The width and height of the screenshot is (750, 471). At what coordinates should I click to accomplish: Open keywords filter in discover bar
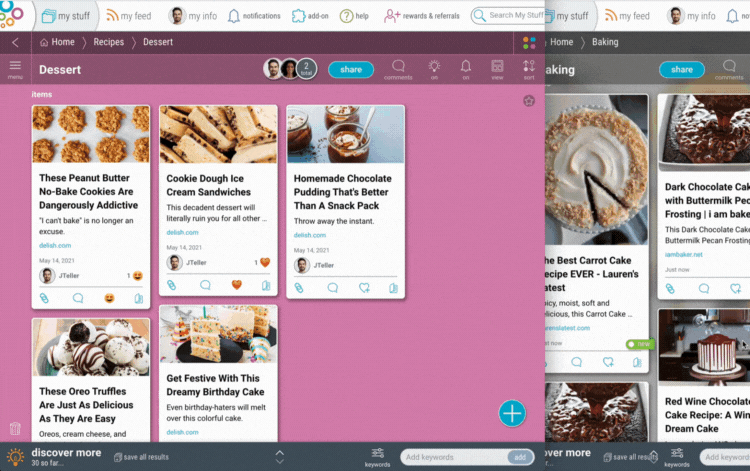[x=378, y=455]
